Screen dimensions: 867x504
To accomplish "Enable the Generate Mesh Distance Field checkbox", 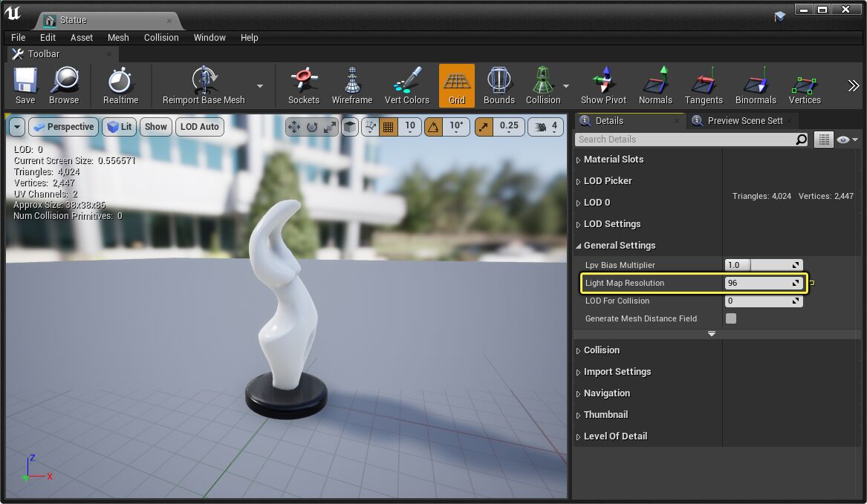I will (731, 318).
